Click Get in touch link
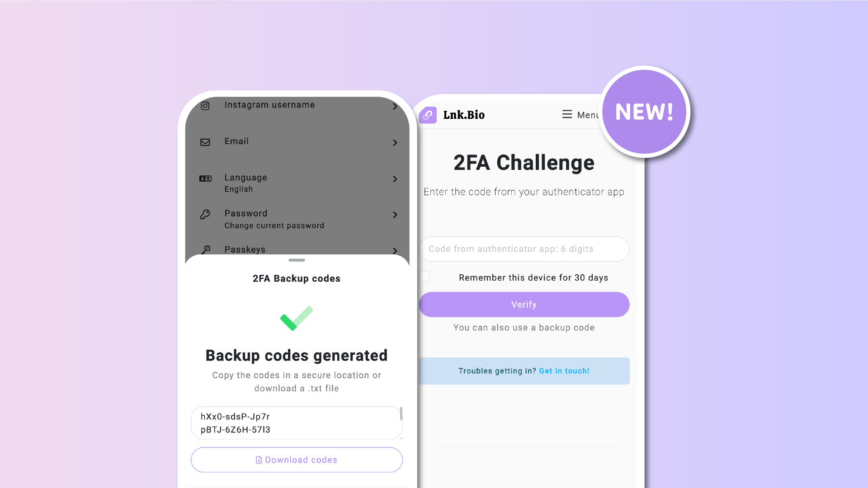 pos(564,370)
